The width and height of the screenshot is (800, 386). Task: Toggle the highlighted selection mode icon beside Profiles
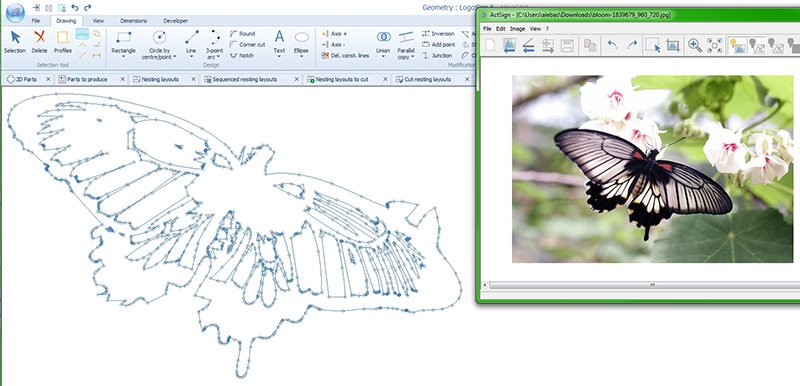click(x=82, y=34)
